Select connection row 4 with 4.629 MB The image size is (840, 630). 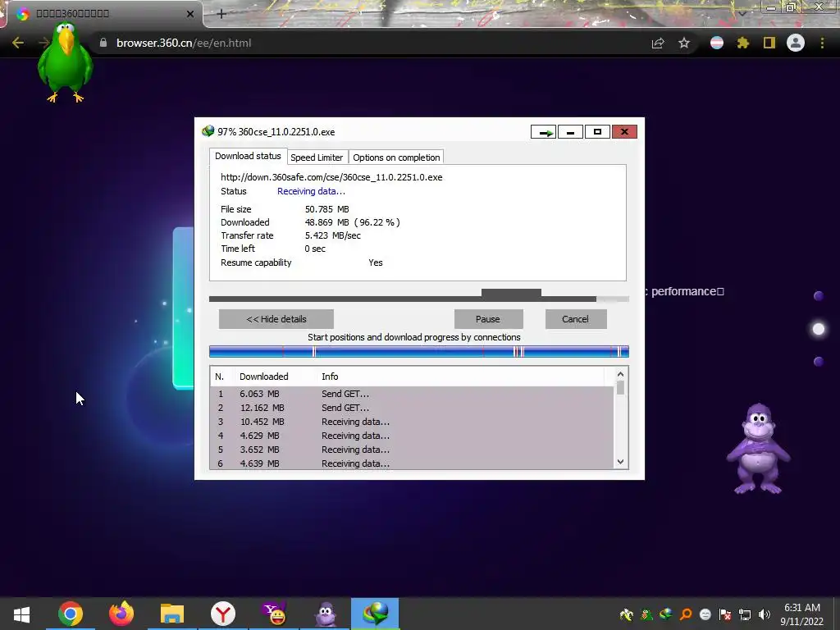[x=412, y=436]
